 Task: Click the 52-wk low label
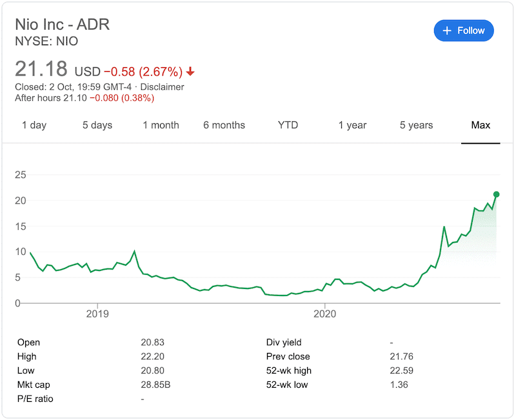tap(287, 385)
